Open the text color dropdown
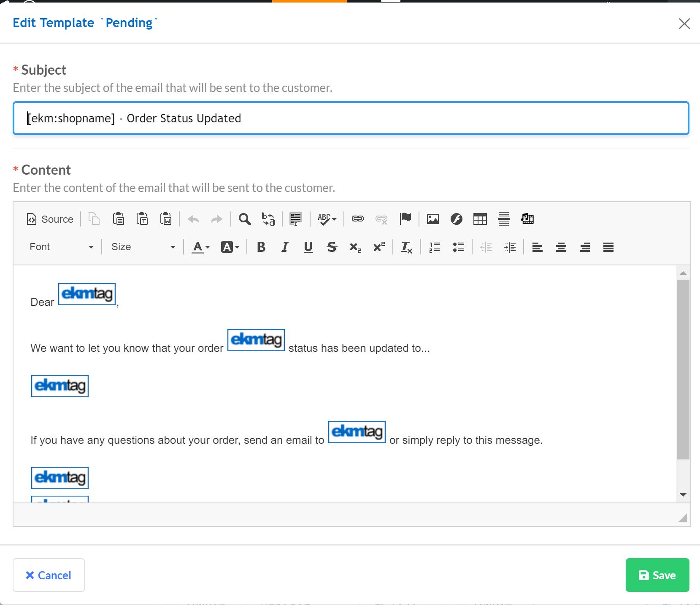The height and width of the screenshot is (605, 700). click(x=200, y=247)
